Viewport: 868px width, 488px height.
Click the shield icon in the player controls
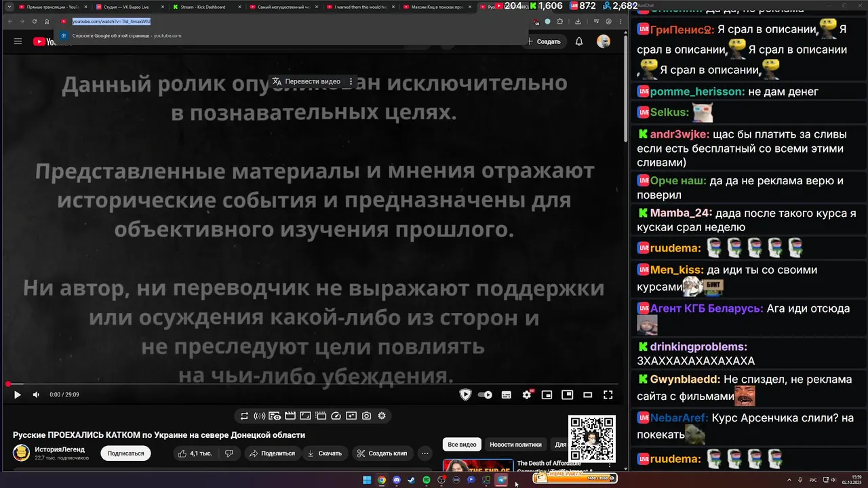pyautogui.click(x=465, y=394)
